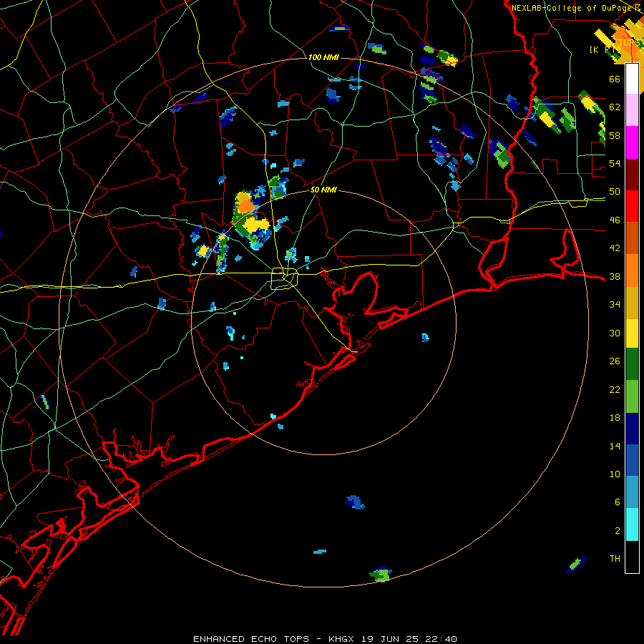Viewport: 644px width, 644px height.
Task: Click the legend value '46'
Action: (615, 220)
